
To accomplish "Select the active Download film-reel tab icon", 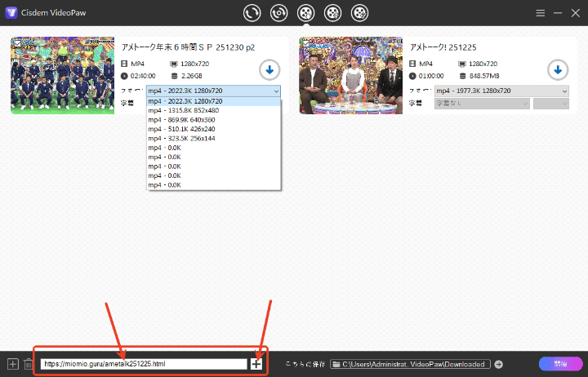I will 305,13.
